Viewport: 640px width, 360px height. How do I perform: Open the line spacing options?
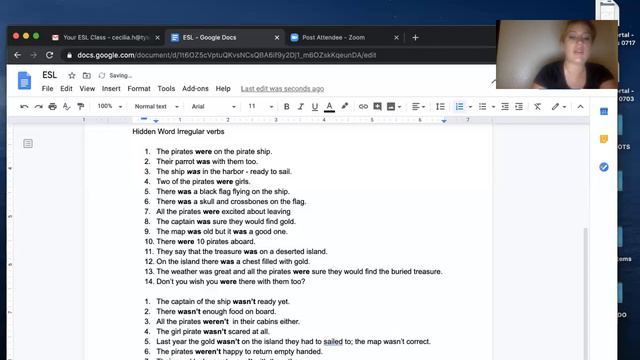[440, 107]
